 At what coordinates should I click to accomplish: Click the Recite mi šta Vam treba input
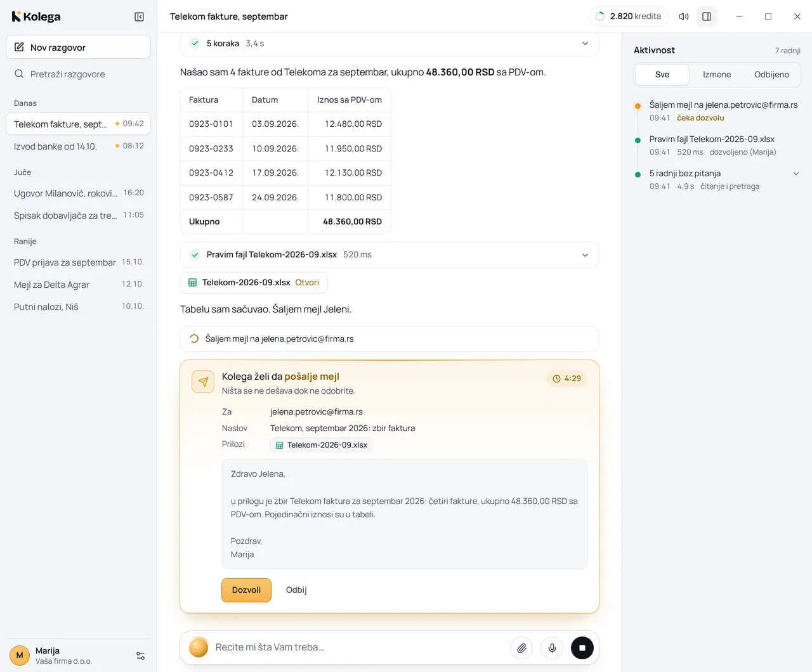point(358,648)
